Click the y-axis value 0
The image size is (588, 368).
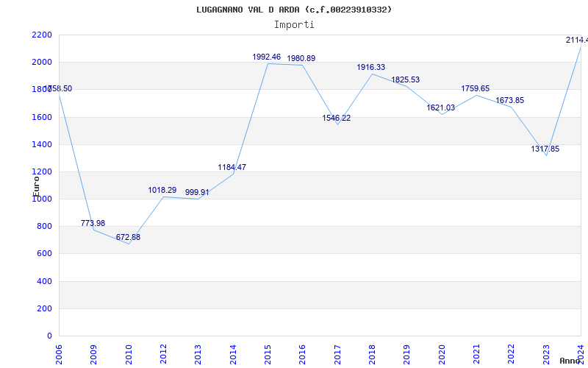pyautogui.click(x=49, y=336)
